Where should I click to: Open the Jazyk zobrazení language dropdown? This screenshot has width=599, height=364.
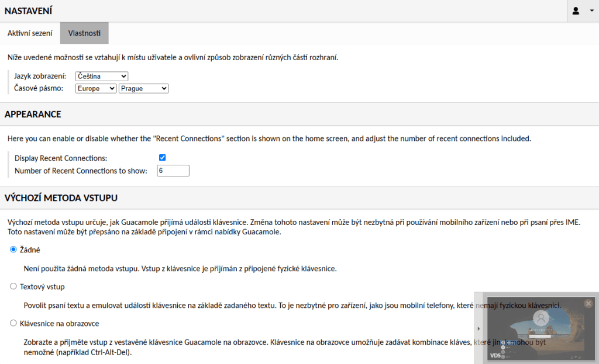click(102, 77)
